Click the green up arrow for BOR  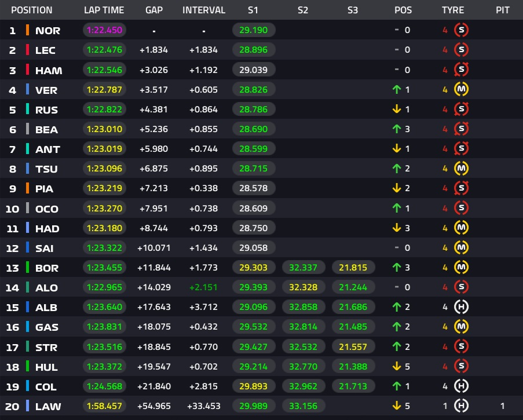click(x=397, y=268)
